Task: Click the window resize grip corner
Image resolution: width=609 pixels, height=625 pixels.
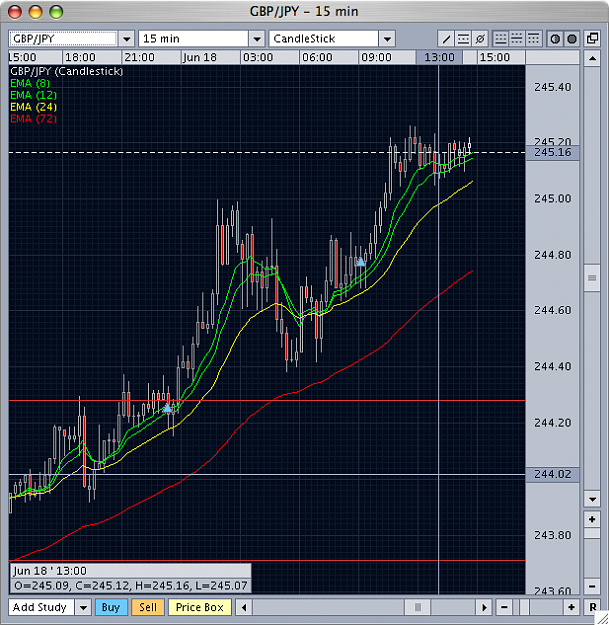Action: tap(602, 618)
